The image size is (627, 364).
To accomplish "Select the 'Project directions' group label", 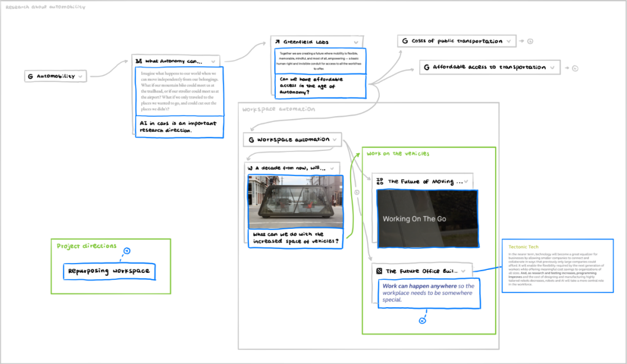I will point(87,246).
